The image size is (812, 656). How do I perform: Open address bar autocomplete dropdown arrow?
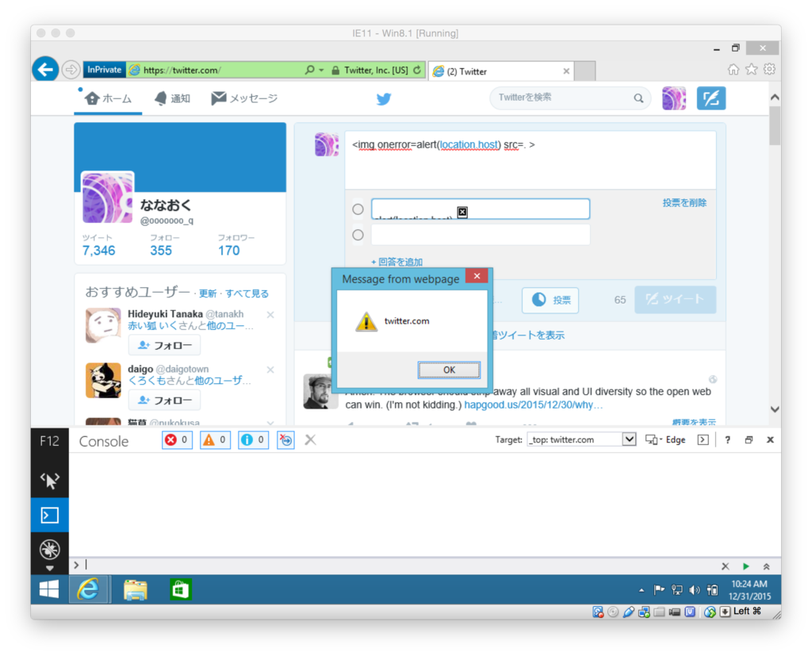pos(322,70)
